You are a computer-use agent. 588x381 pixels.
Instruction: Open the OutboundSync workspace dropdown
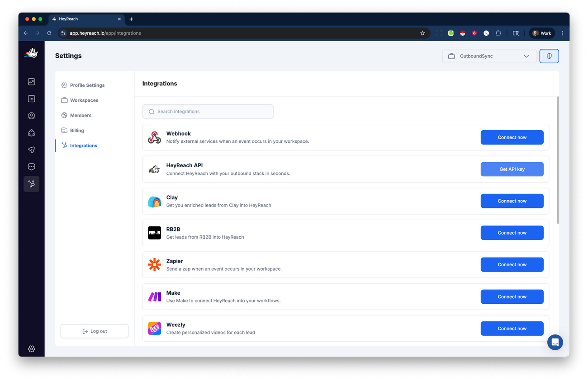[489, 56]
